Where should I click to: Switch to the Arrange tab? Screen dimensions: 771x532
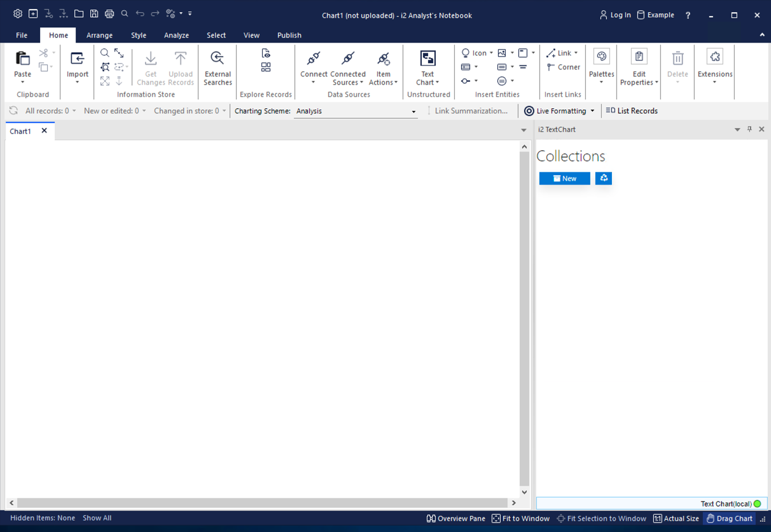pos(99,36)
